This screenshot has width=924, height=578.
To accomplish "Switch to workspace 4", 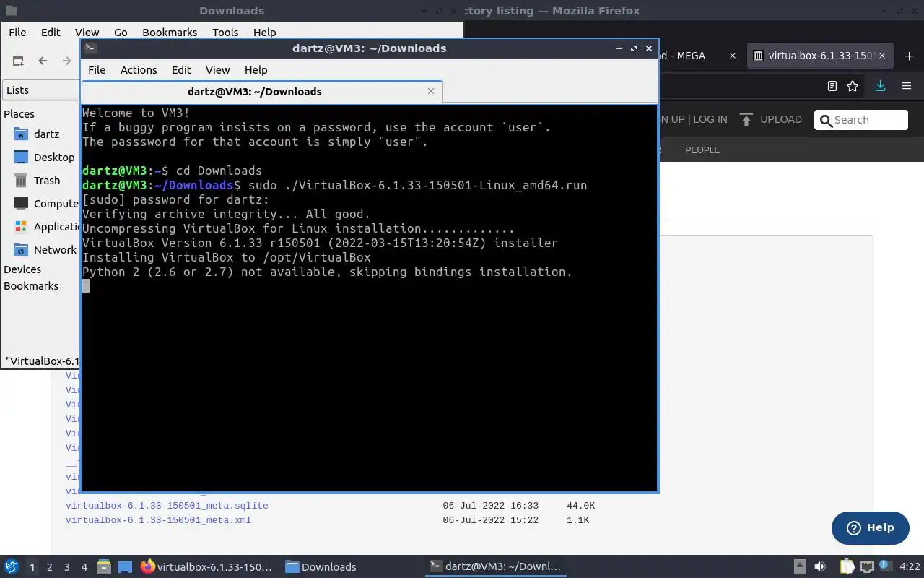I will (84, 567).
